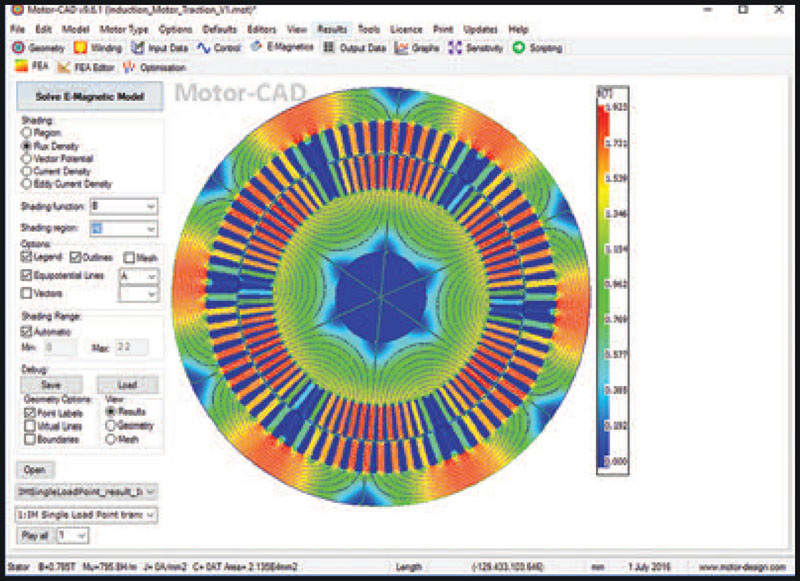Open the SingleLoadPoint result file dropdown
This screenshot has height=581, width=800.
click(87, 492)
